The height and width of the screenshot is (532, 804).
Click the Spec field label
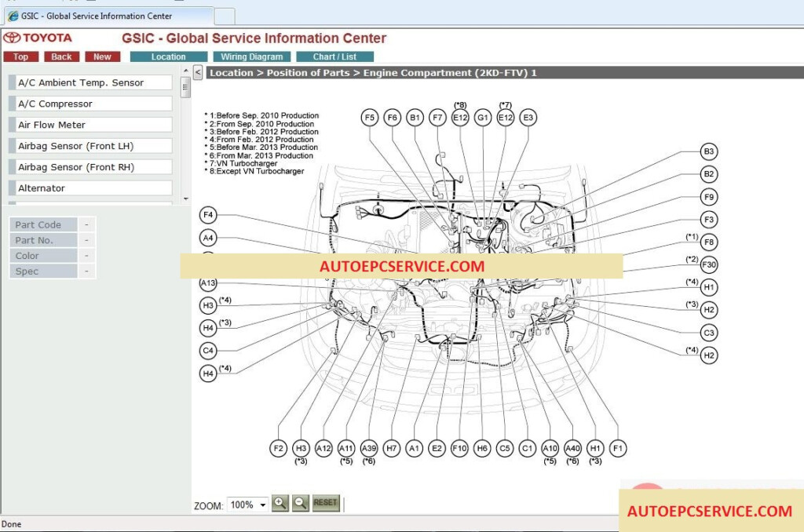point(44,271)
